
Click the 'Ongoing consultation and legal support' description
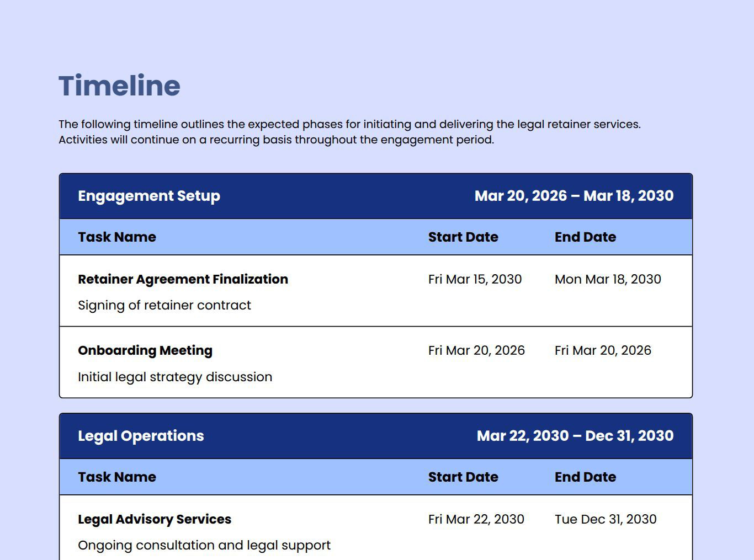tap(204, 545)
